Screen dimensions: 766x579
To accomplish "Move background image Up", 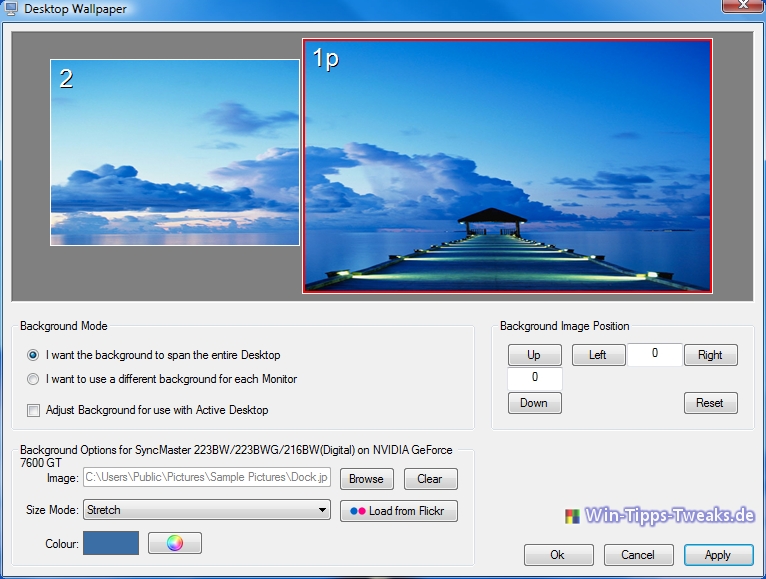I will click(534, 355).
